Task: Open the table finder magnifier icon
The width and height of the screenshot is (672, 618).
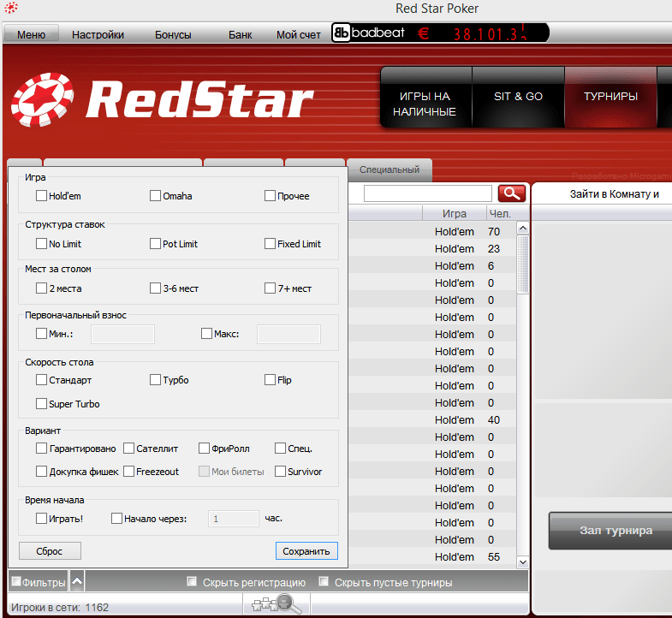Action: click(277, 604)
